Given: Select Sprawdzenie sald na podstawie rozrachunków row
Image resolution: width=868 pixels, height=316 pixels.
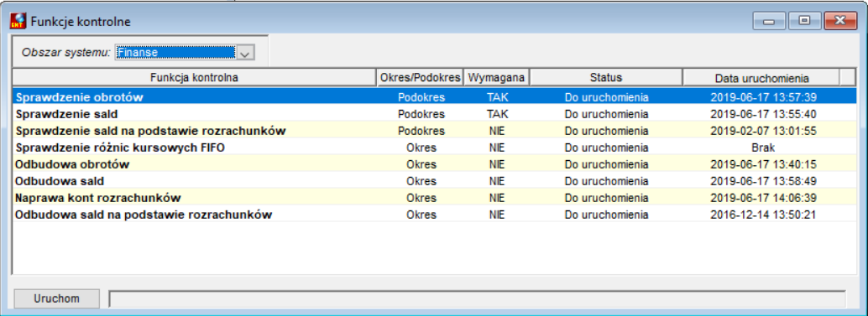Looking at the screenshot, I should [435, 131].
